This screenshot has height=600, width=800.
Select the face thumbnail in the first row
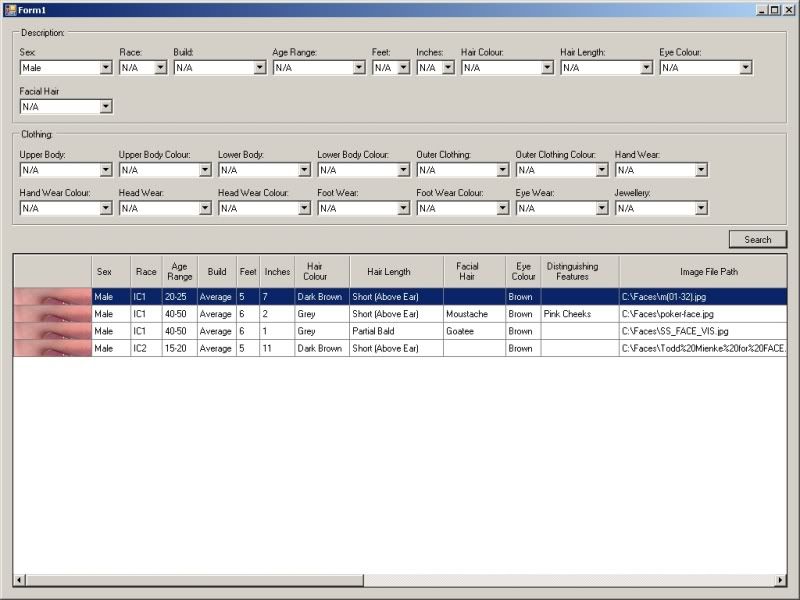coord(53,297)
